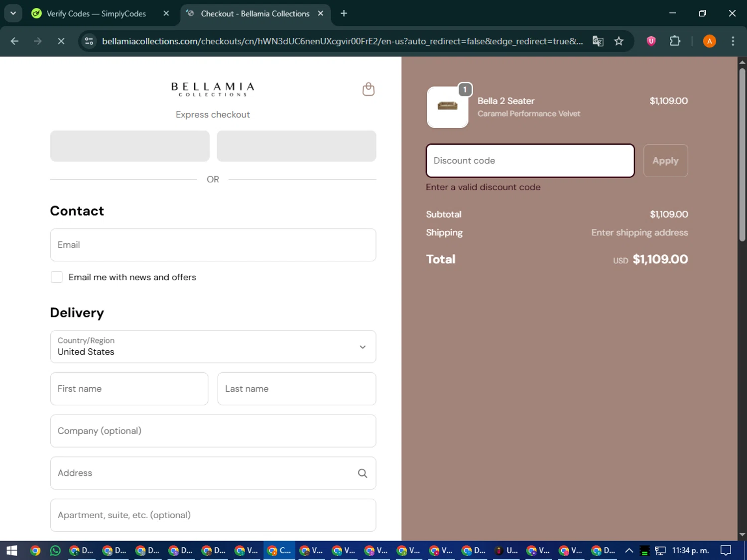Image resolution: width=747 pixels, height=560 pixels.
Task: Click the Apartment, suite field
Action: 213,515
